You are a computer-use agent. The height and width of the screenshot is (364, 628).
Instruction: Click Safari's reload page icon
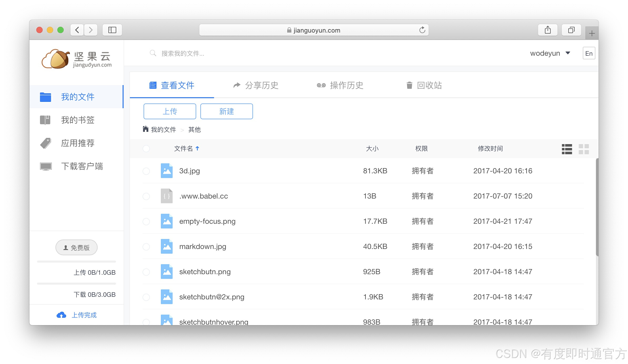click(x=422, y=30)
